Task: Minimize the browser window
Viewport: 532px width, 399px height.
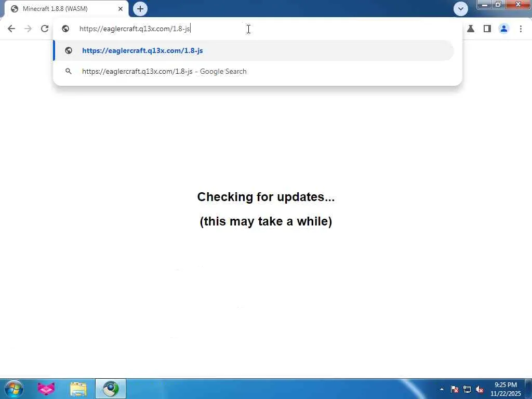Action: click(x=485, y=4)
